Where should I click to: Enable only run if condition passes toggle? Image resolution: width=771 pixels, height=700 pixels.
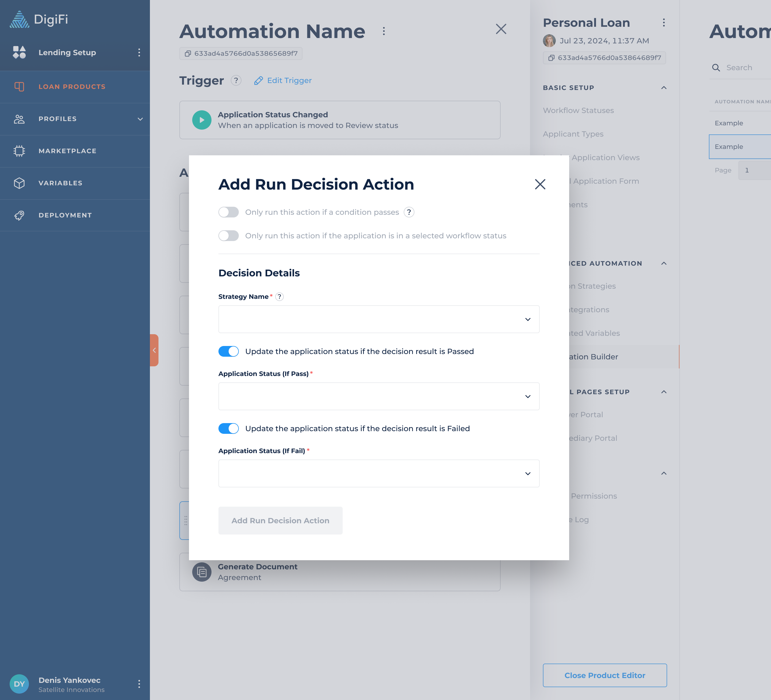[x=228, y=212]
